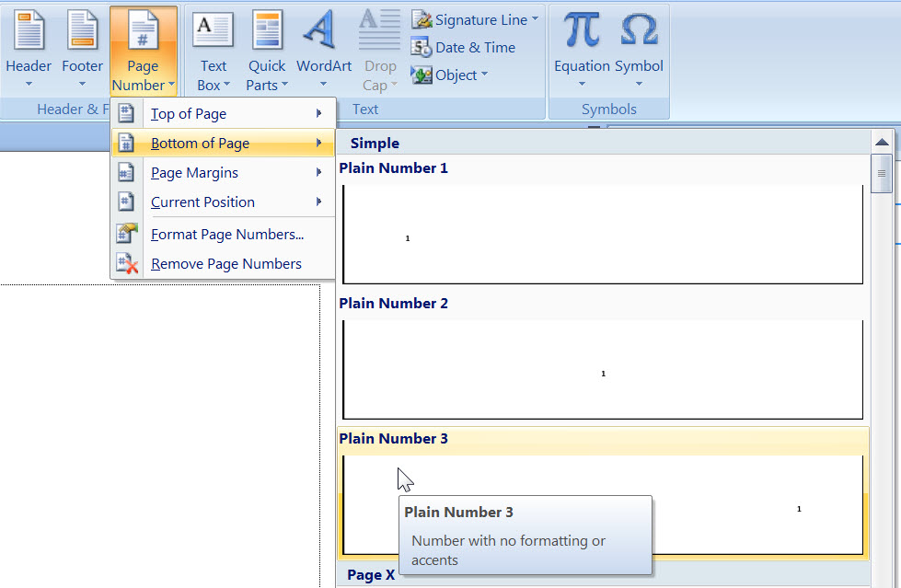Click the Date & Time icon
This screenshot has width=901, height=588.
pos(422,48)
